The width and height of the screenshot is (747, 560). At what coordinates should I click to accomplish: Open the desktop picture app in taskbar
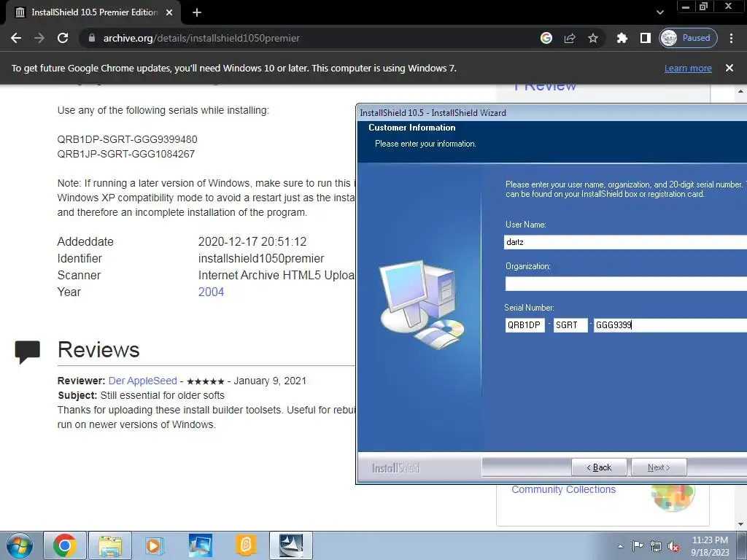(x=200, y=545)
